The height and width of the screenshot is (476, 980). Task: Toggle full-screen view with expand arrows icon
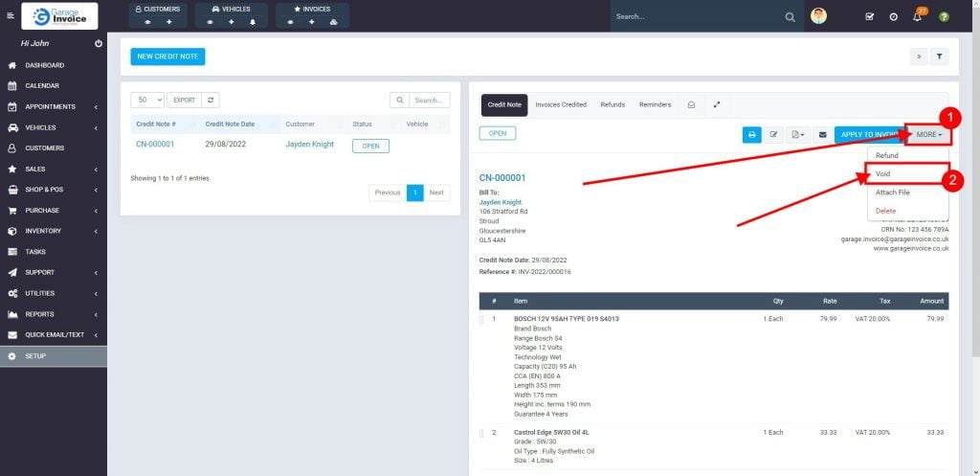pyautogui.click(x=717, y=104)
